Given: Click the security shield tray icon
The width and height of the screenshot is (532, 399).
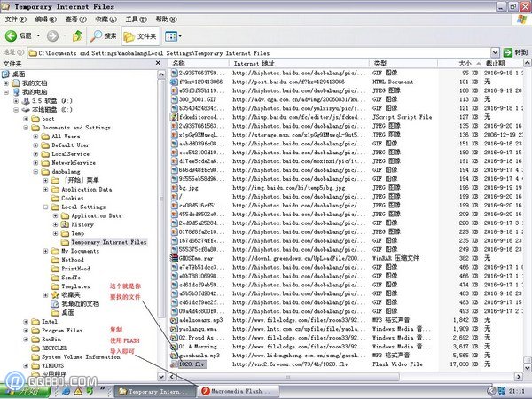Looking at the screenshot, I should (501, 392).
